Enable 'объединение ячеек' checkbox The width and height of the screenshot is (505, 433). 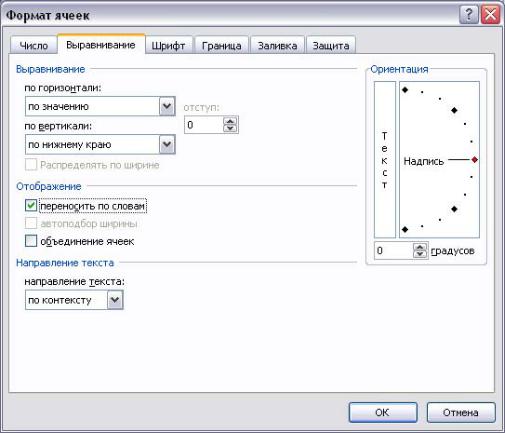31,241
